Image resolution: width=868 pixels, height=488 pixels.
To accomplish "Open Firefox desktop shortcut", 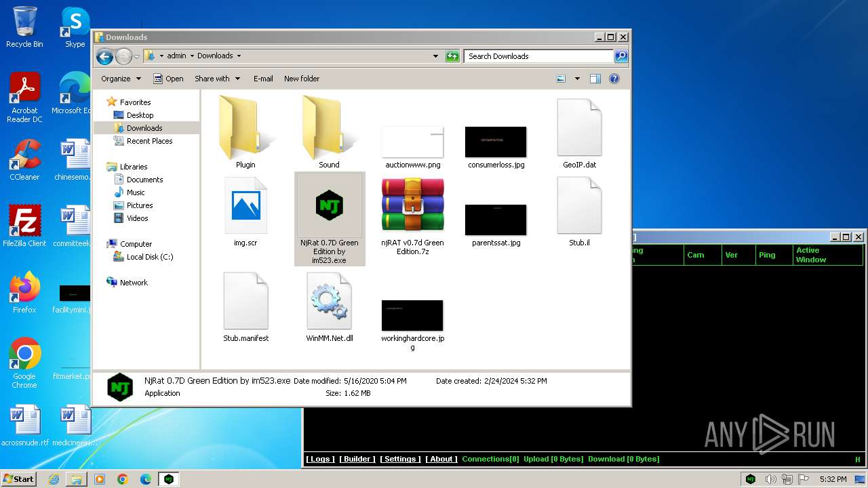I will coord(24,292).
